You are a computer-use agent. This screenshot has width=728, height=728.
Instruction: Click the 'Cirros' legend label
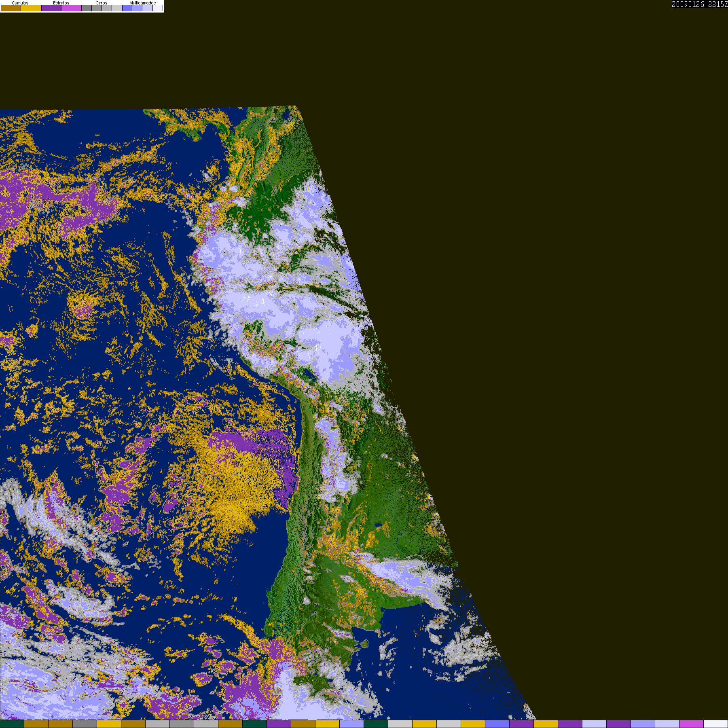[102, 3]
